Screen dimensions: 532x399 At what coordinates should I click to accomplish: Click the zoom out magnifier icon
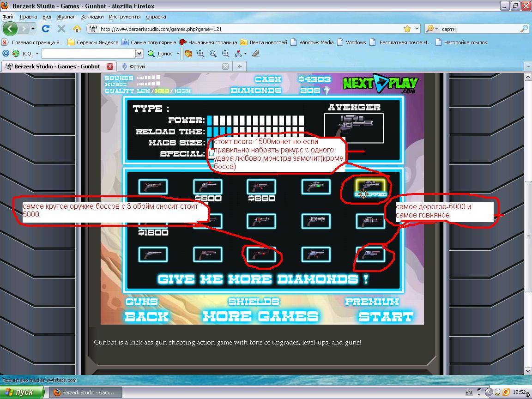coord(225,53)
